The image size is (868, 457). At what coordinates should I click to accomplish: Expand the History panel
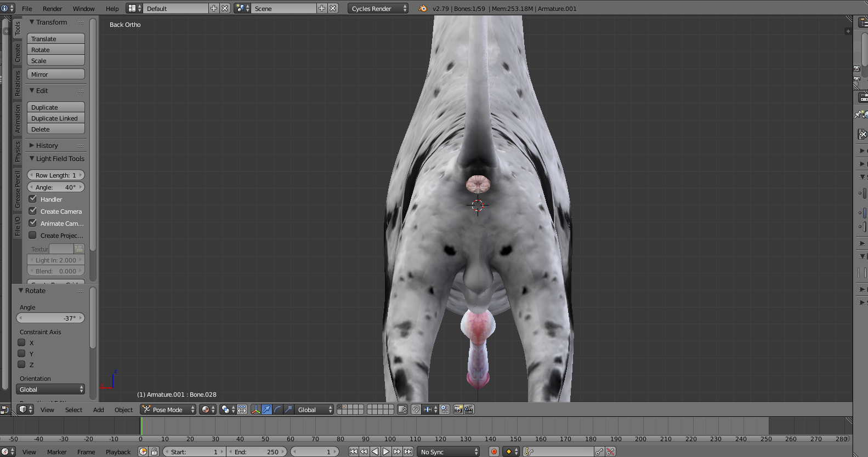(47, 145)
